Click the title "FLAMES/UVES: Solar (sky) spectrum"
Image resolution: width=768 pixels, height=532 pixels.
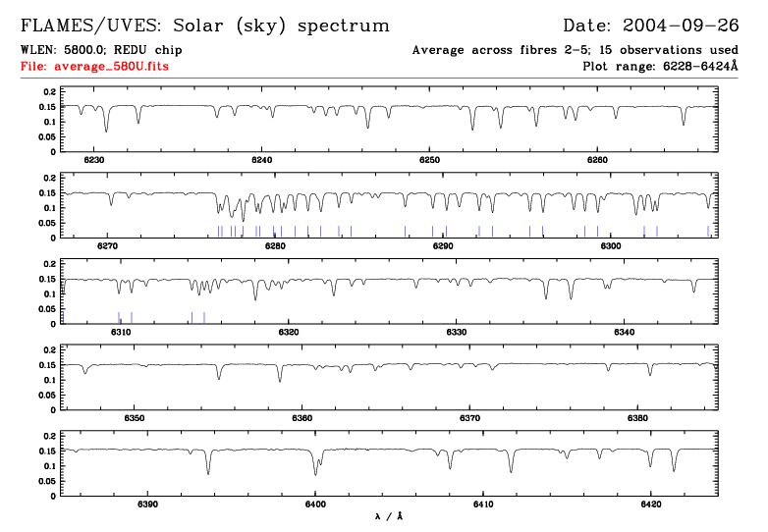(205, 26)
